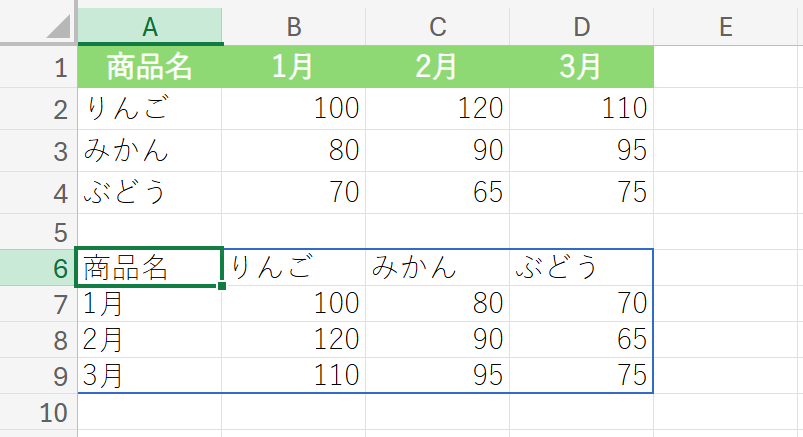The height and width of the screenshot is (437, 803).
Task: Select column C header
Action: click(x=438, y=27)
